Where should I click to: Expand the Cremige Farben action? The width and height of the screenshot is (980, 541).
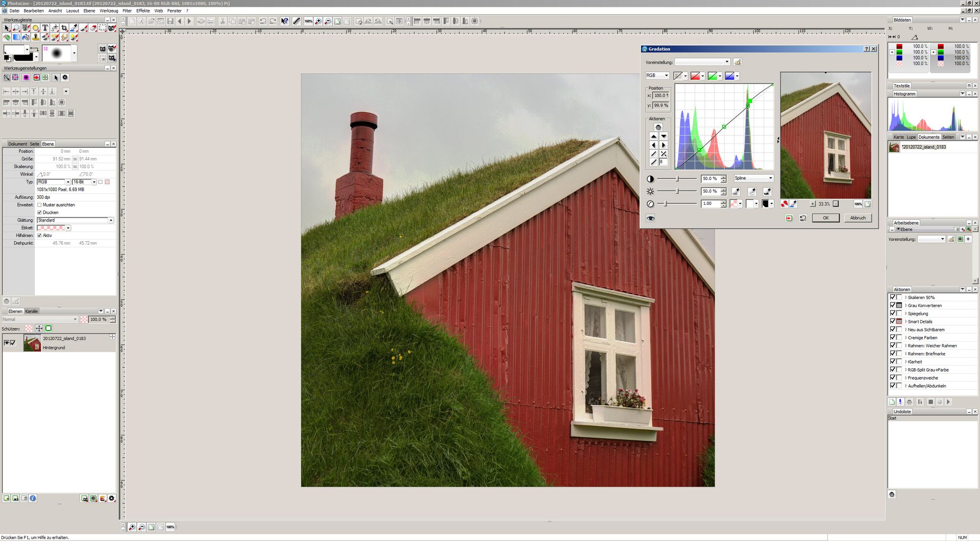coord(906,338)
